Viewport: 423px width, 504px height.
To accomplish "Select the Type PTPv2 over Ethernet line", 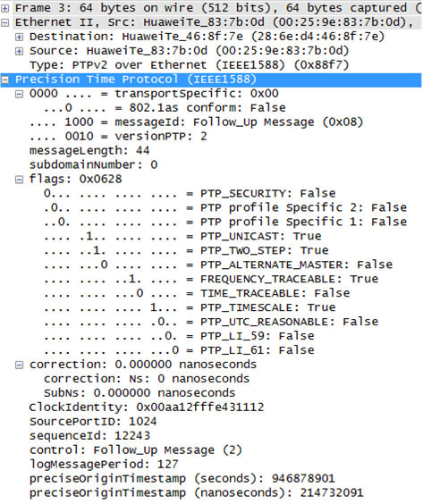I will (x=190, y=65).
